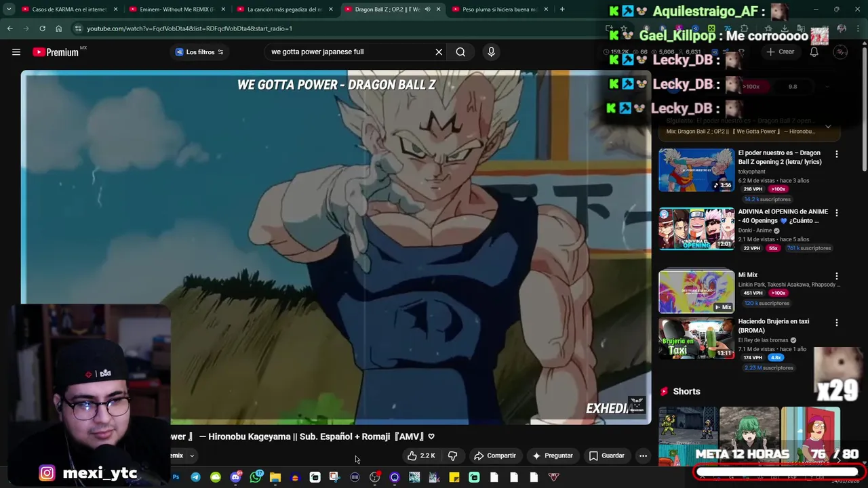Like the video with 2.2 K likes

(x=421, y=456)
